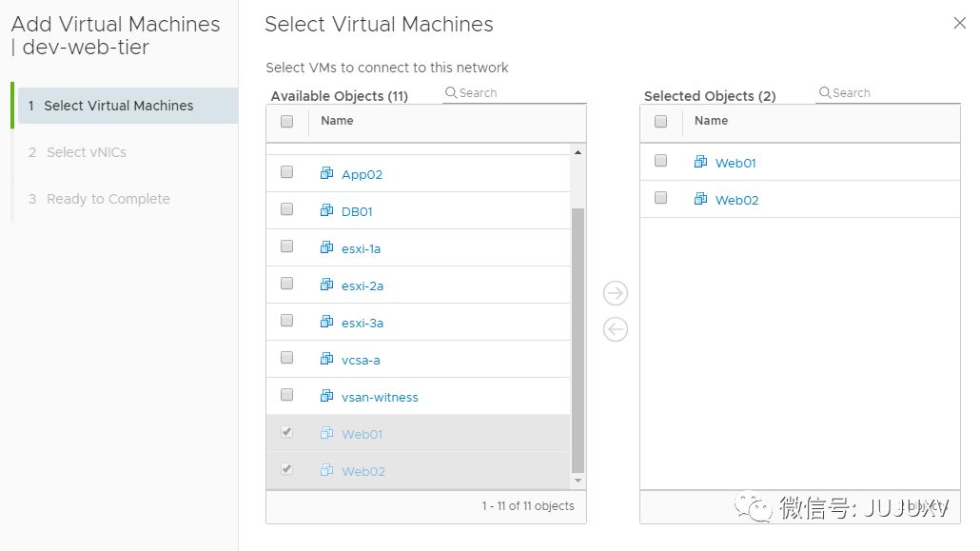Click VM icon next to vsan-witness

327,396
